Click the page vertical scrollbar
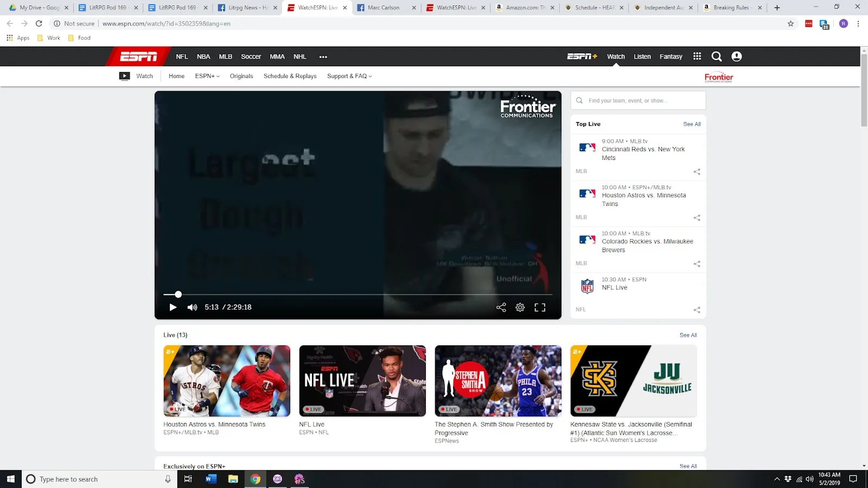Image resolution: width=868 pixels, height=488 pixels. (x=864, y=89)
